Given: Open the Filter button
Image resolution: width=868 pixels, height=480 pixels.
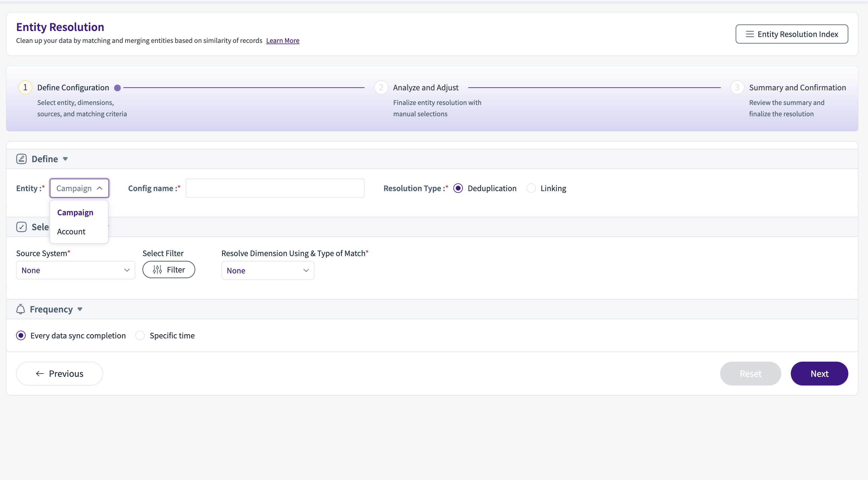Looking at the screenshot, I should 169,270.
